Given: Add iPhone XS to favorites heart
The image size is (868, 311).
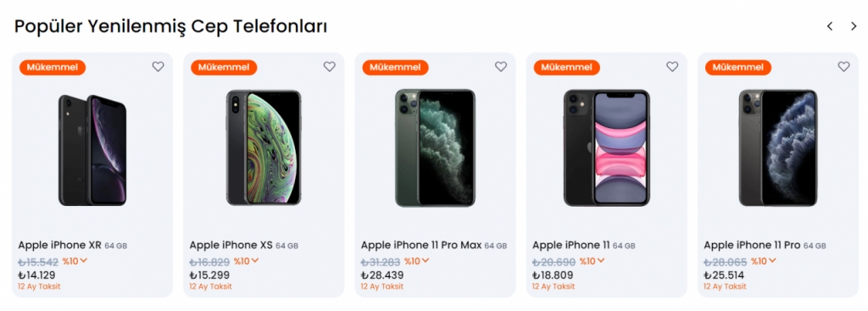Looking at the screenshot, I should tap(330, 66).
